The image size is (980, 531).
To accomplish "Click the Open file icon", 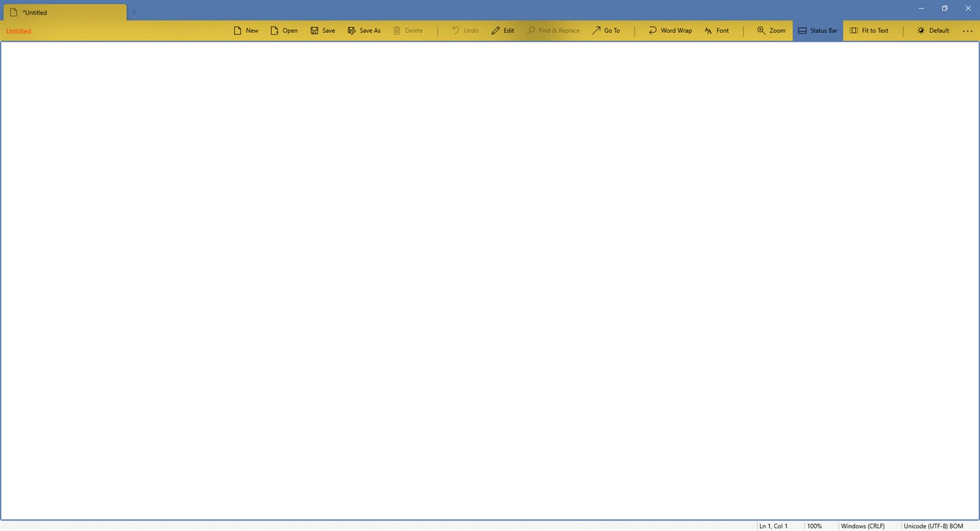I will 275,30.
